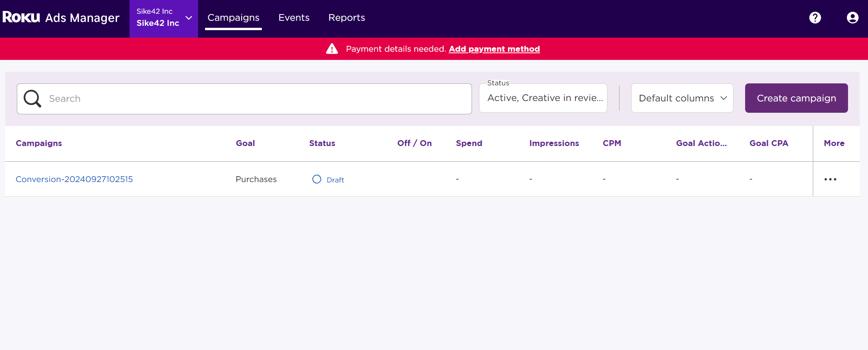Click the warning triangle in payment banner

tap(332, 49)
